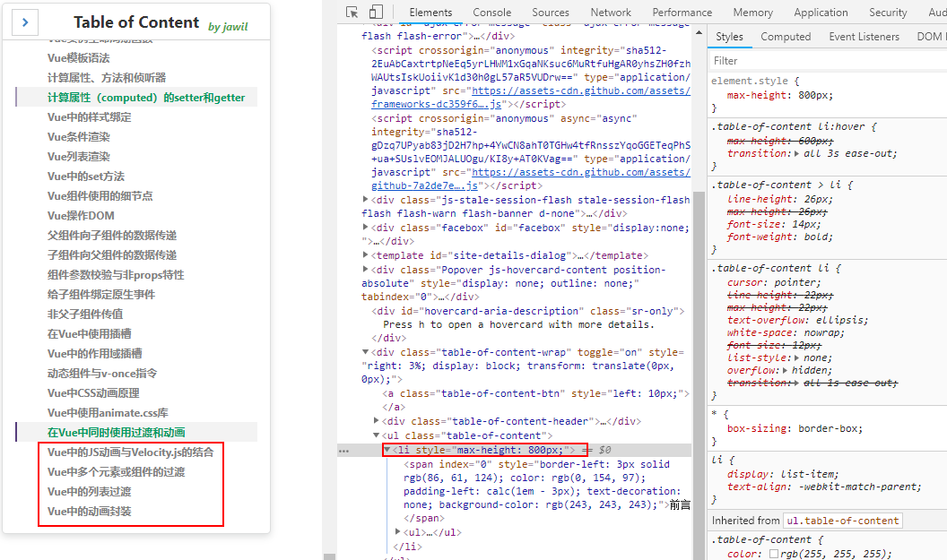947x560 pixels.
Task: Click the ul.table-of-content inherited link
Action: pyautogui.click(x=842, y=521)
